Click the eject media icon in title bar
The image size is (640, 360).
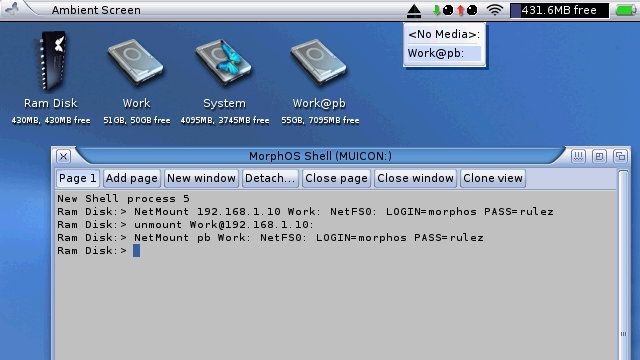click(414, 11)
